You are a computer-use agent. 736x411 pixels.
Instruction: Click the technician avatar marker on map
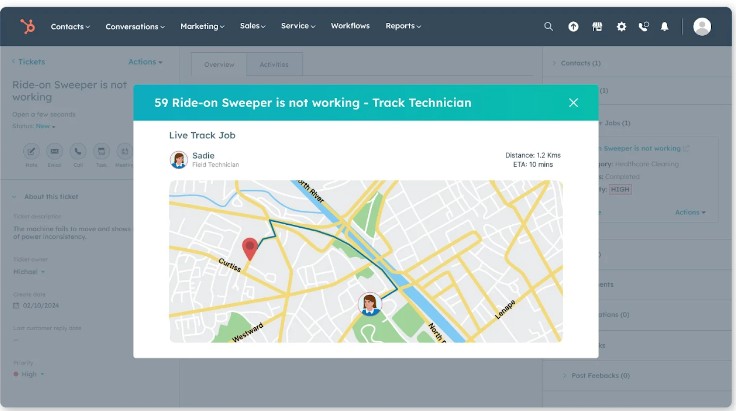coord(369,304)
